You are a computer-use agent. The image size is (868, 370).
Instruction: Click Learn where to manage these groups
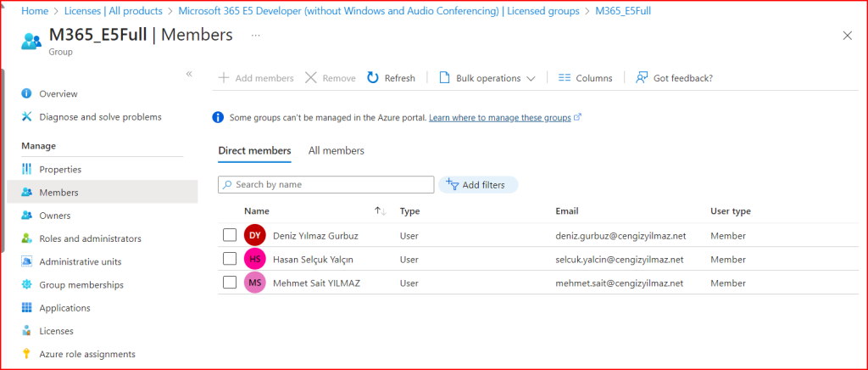pyautogui.click(x=499, y=117)
